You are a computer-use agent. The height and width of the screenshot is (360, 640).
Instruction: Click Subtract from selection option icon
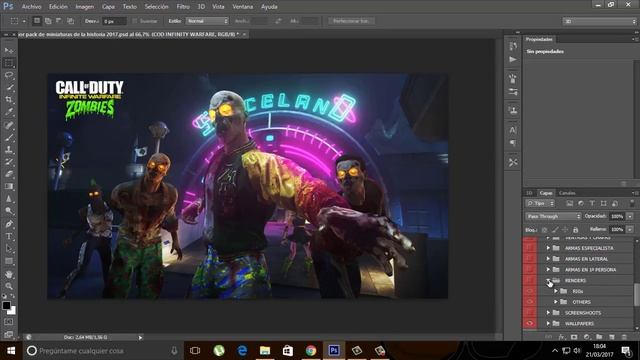point(59,21)
